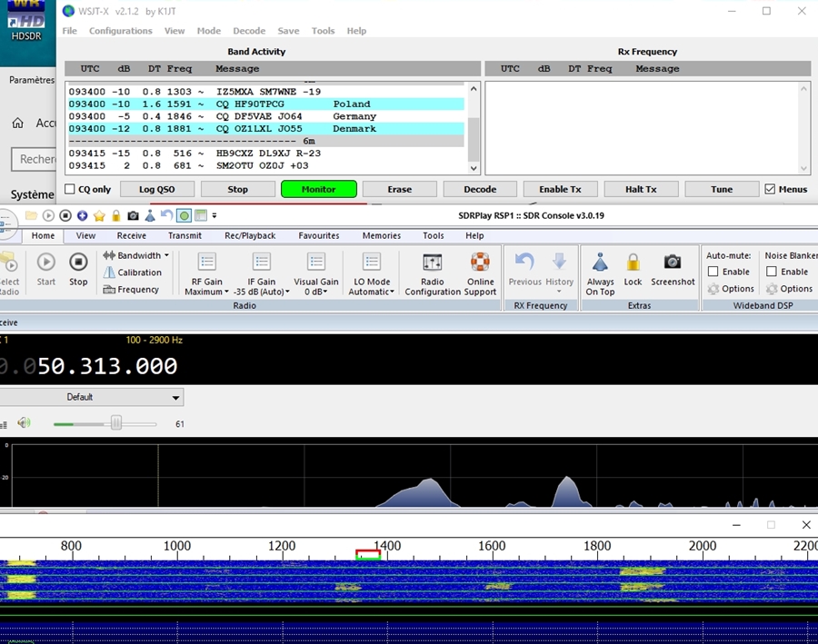
Task: Click the Enable Tx button
Action: (560, 189)
